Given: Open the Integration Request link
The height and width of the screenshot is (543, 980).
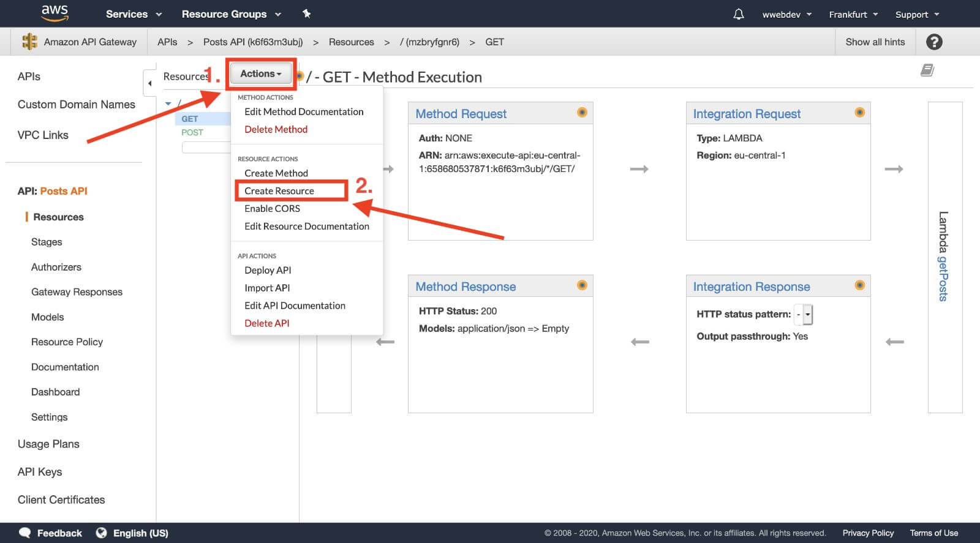Looking at the screenshot, I should [747, 114].
